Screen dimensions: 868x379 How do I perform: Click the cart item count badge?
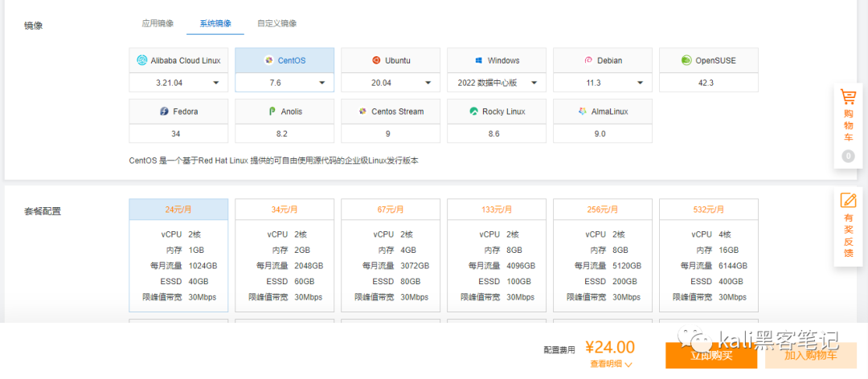848,157
